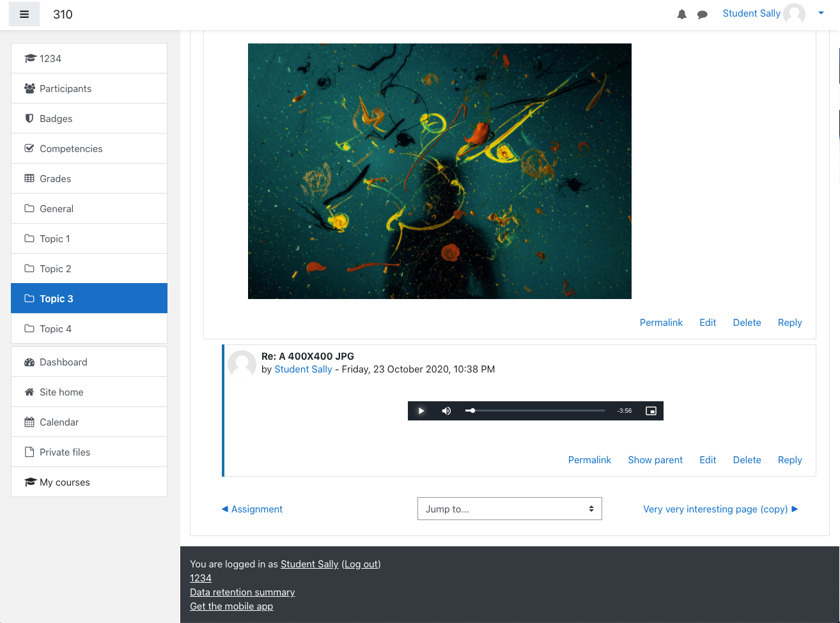The width and height of the screenshot is (840, 623).
Task: Select the General section
Action: [x=89, y=208]
